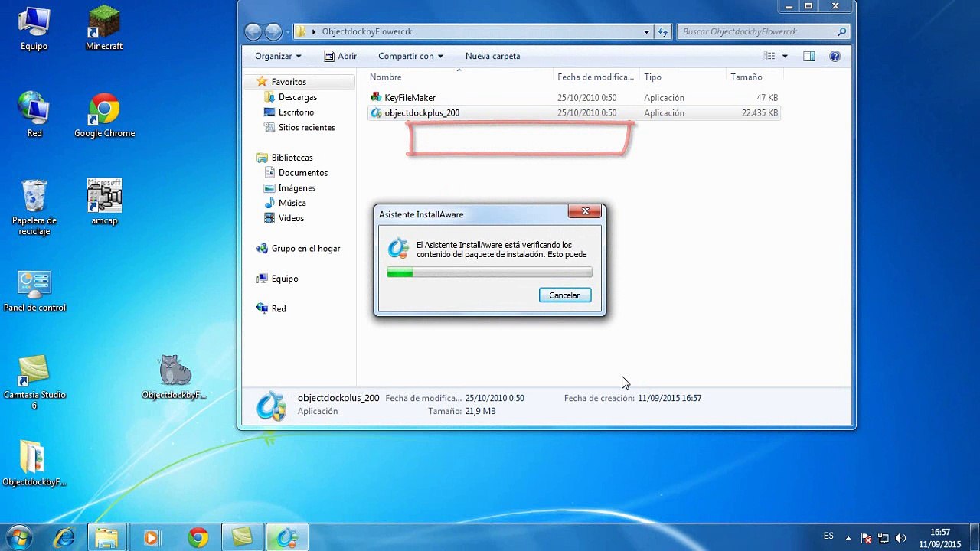Image resolution: width=980 pixels, height=551 pixels.
Task: Select the Papelera de reciclaje icon
Action: point(34,207)
